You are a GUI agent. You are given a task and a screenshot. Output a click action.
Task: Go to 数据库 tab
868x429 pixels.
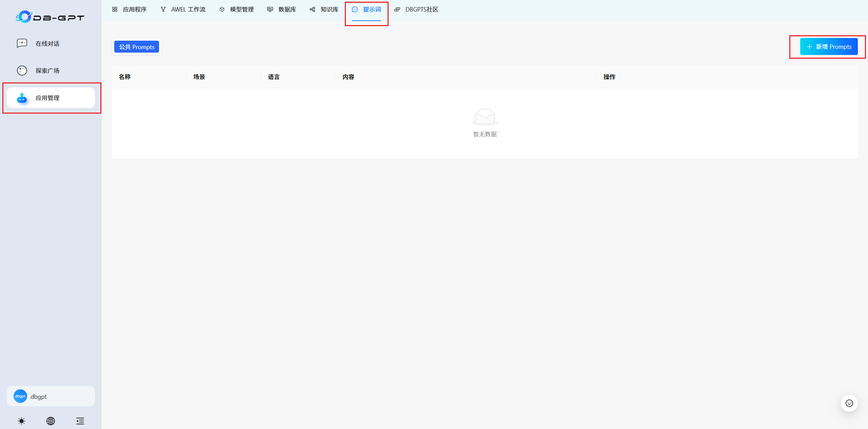tap(282, 9)
